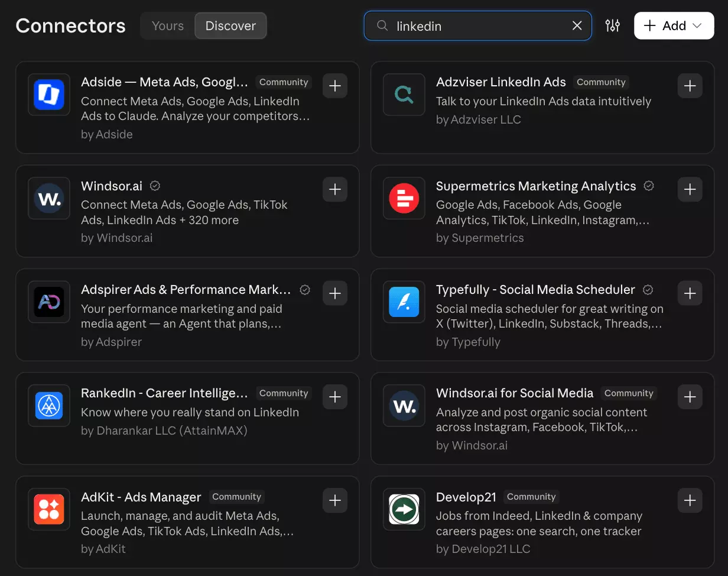This screenshot has height=576, width=728.
Task: Click Community tag on RankedIn card
Action: [284, 393]
